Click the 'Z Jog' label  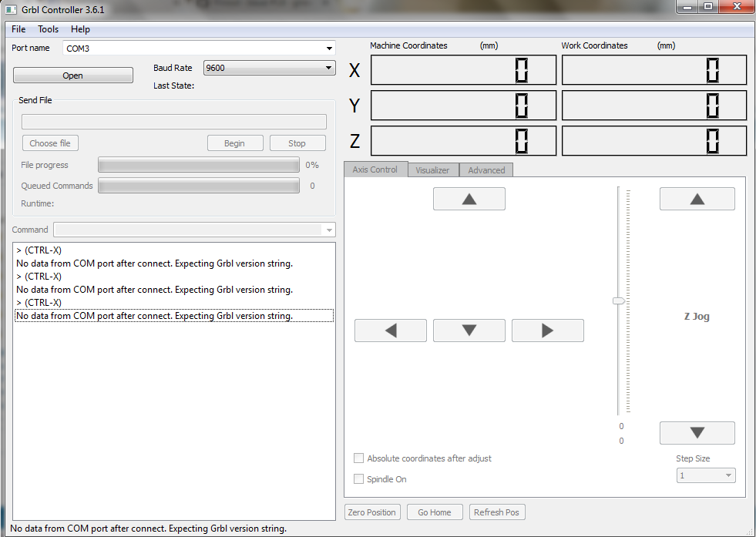pyautogui.click(x=697, y=316)
